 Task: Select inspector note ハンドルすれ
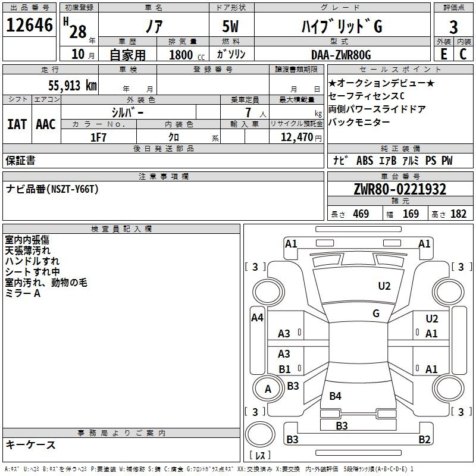[32, 261]
